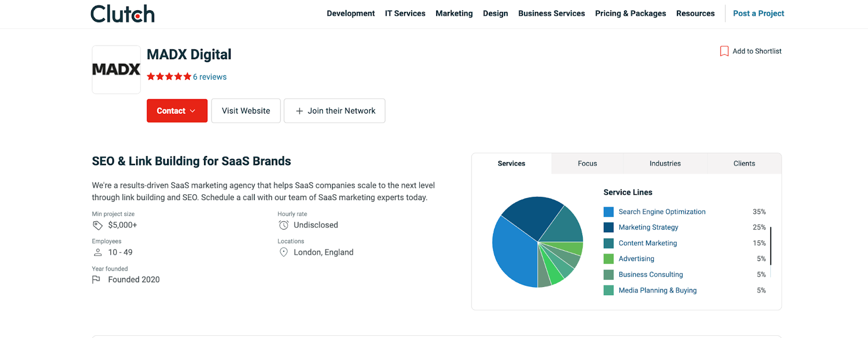The height and width of the screenshot is (338, 868).
Task: Click the Add to Shortlist bookmark icon
Action: coord(724,51)
